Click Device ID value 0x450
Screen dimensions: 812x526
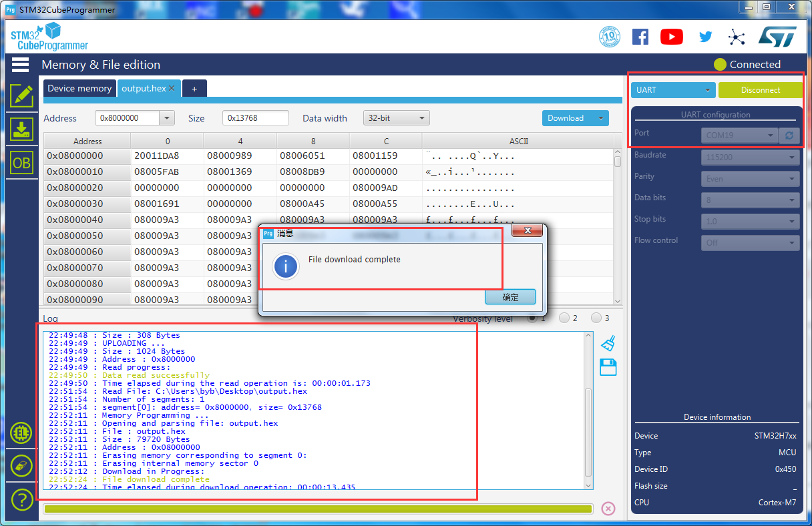click(785, 469)
